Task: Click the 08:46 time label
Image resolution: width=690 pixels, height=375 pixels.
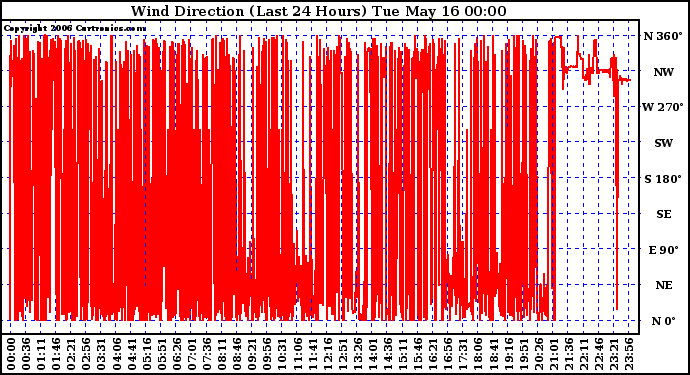Action: coord(237,354)
